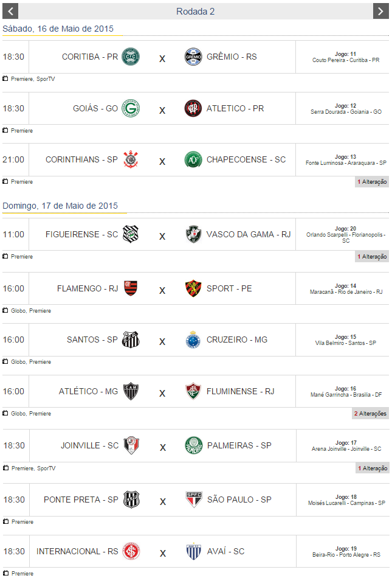Click the São Paulo club crest
This screenshot has height=578, width=392.
tap(193, 500)
